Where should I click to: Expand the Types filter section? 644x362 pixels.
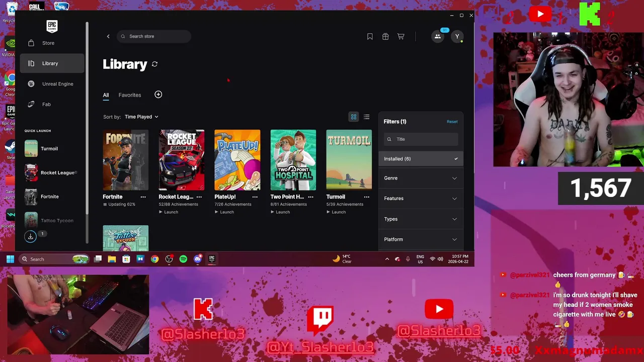[421, 219]
